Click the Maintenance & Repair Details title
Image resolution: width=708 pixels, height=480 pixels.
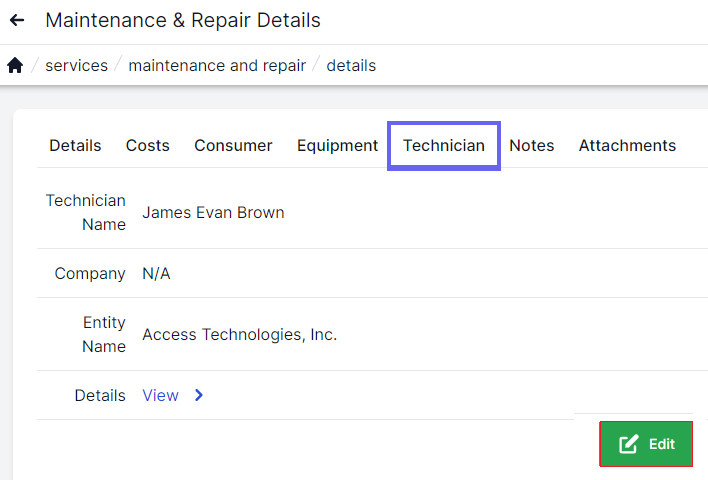183,20
